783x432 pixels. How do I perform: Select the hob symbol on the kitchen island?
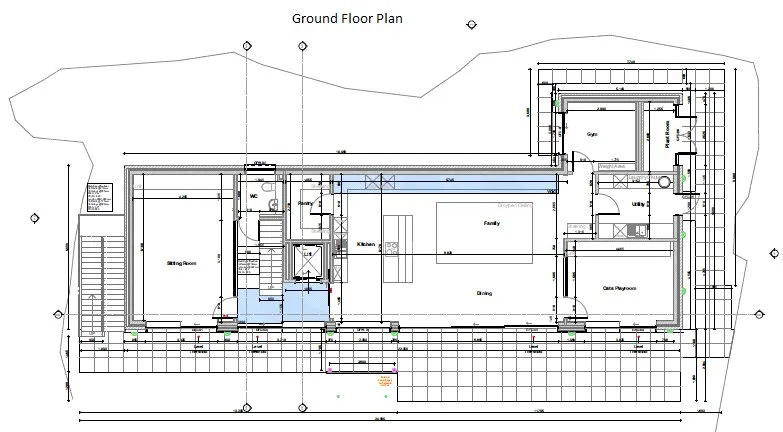tap(392, 248)
